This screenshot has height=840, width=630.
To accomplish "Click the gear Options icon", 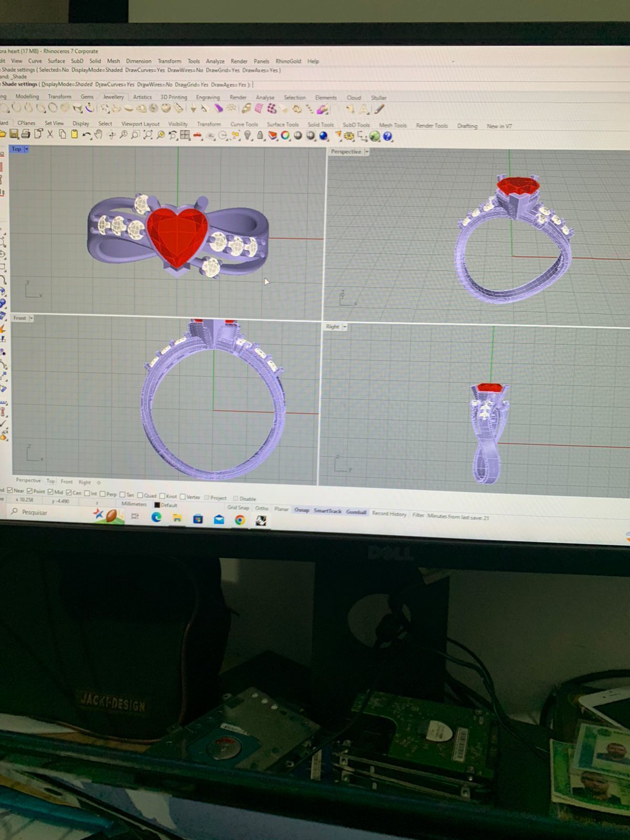I will click(x=349, y=136).
